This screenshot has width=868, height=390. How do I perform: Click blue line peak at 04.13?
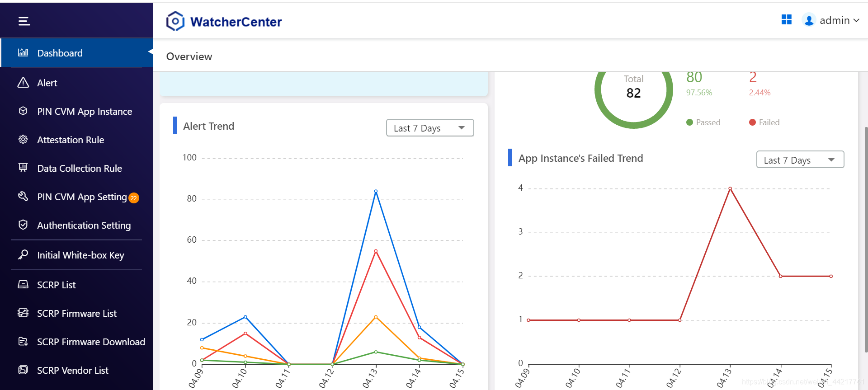[x=376, y=191]
